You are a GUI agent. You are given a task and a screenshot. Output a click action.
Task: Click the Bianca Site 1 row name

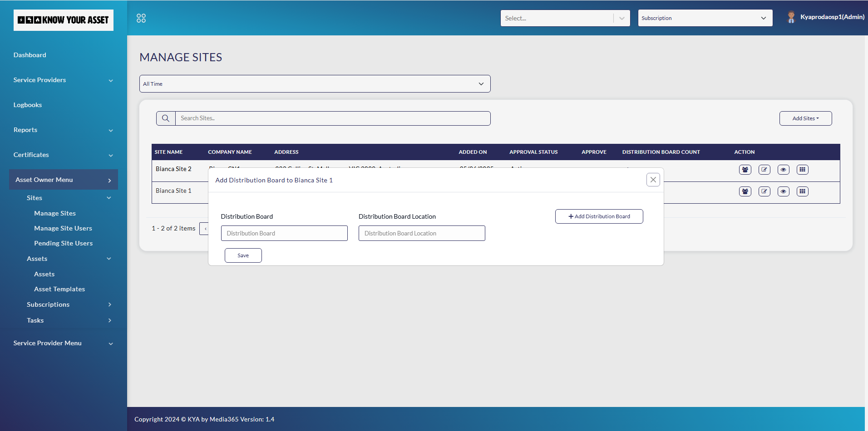click(173, 191)
